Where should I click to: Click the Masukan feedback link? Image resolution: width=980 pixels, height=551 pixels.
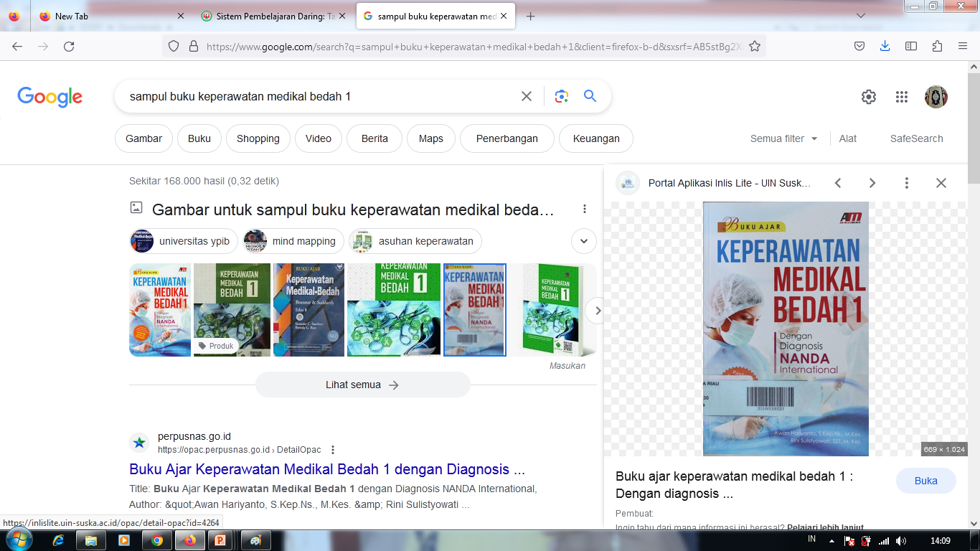pyautogui.click(x=567, y=366)
